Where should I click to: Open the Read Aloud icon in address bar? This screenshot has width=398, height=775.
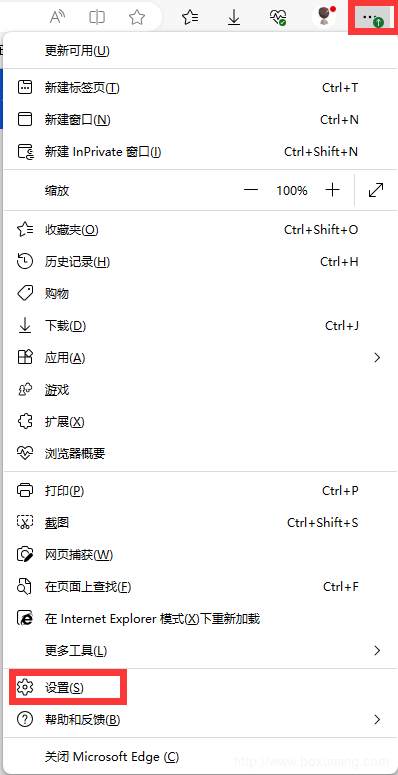pyautogui.click(x=58, y=18)
